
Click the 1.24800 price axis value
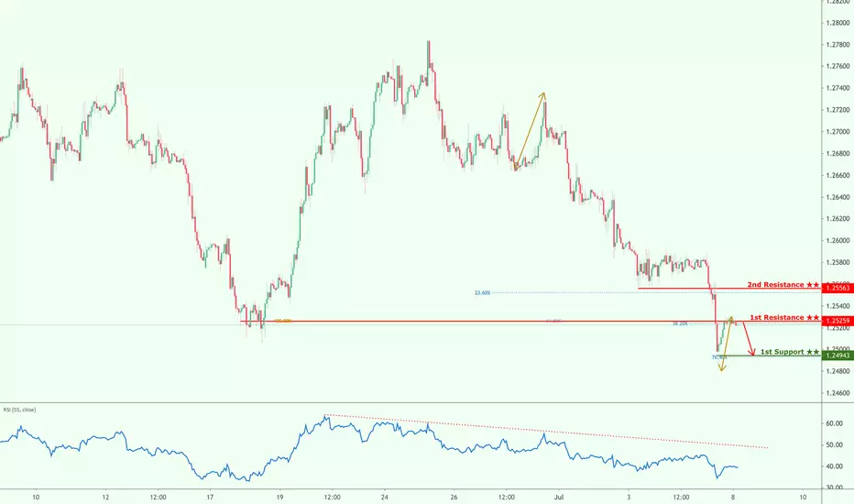click(x=838, y=372)
